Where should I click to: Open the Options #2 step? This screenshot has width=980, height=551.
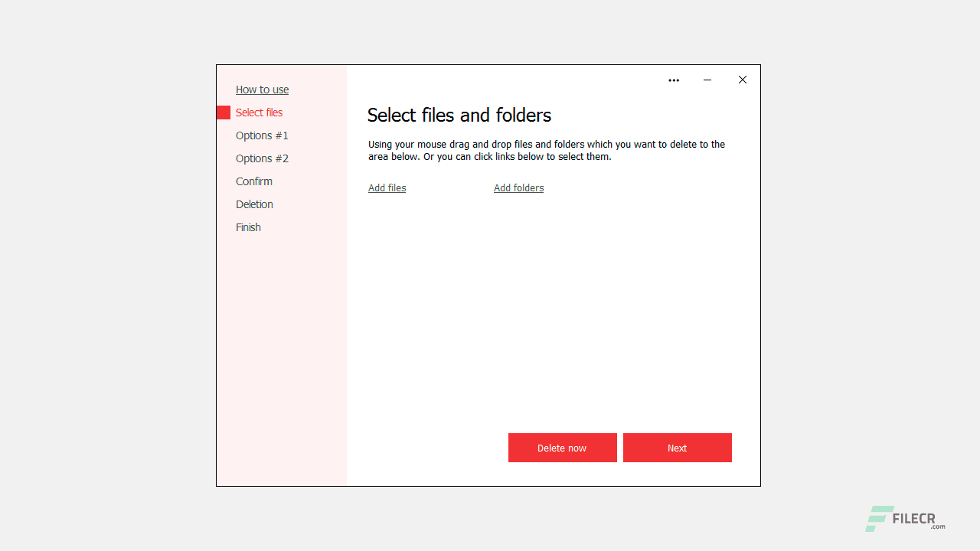[262, 158]
